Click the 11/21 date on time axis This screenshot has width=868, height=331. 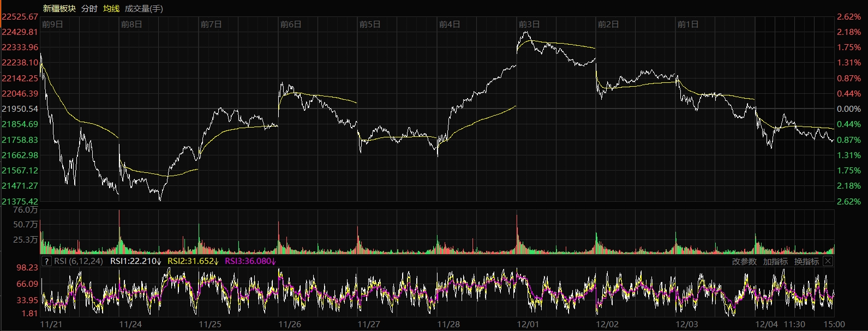coord(51,324)
